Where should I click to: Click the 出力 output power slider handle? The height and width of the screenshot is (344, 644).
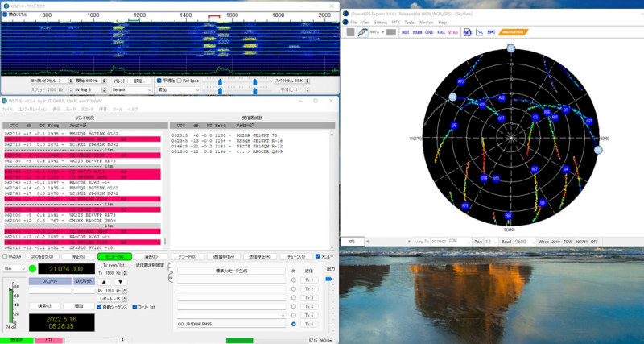(328, 279)
